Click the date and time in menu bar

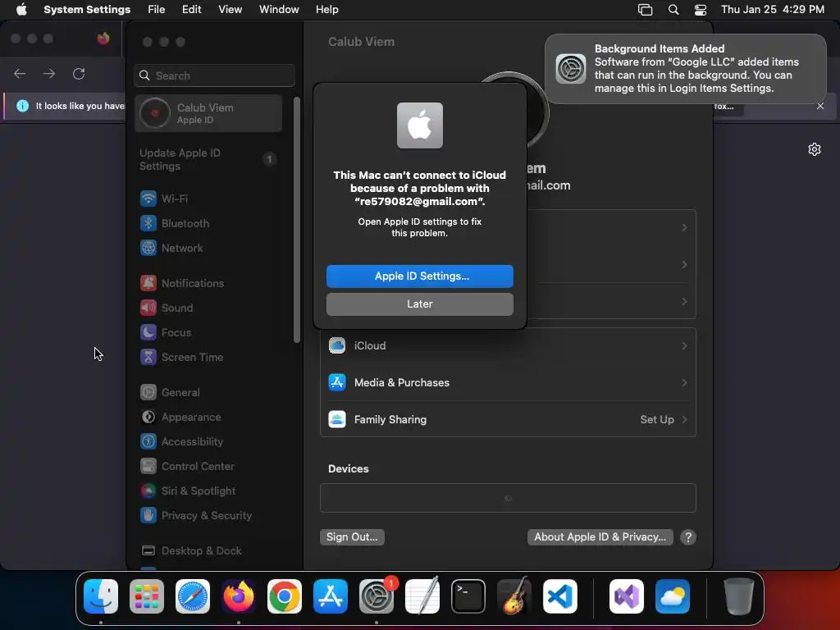[773, 10]
